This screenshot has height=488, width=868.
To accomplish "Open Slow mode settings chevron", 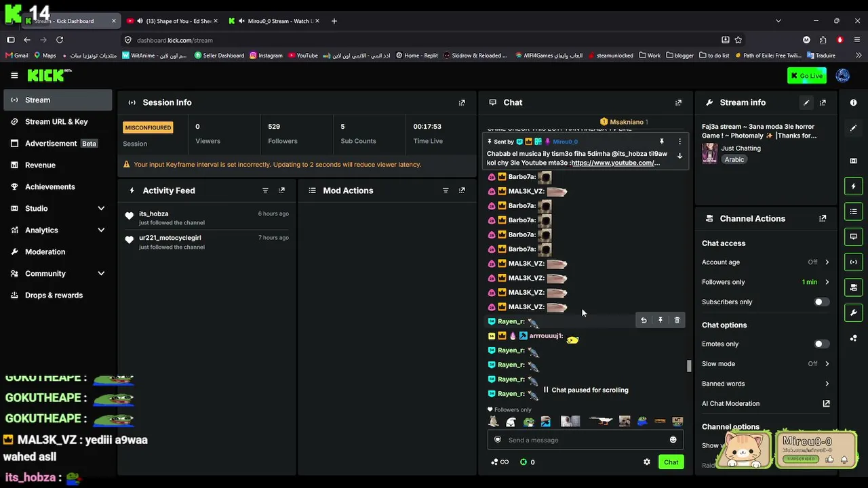I will click(827, 364).
